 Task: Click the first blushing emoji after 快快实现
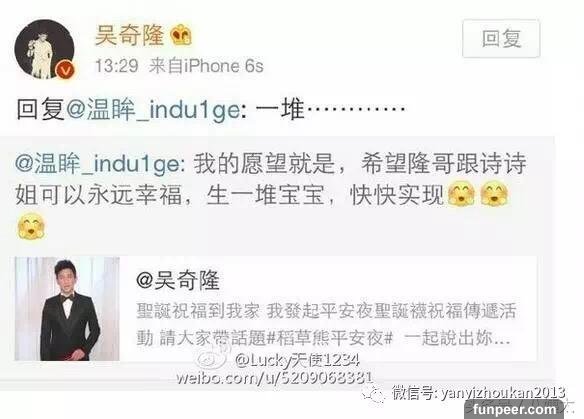pyautogui.click(x=461, y=194)
